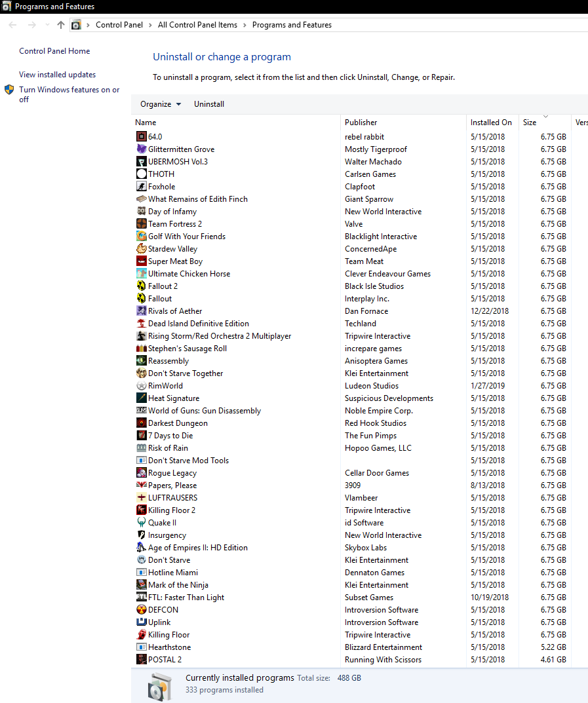Open Turn Windows features on or off
588x703 pixels.
tap(69, 94)
